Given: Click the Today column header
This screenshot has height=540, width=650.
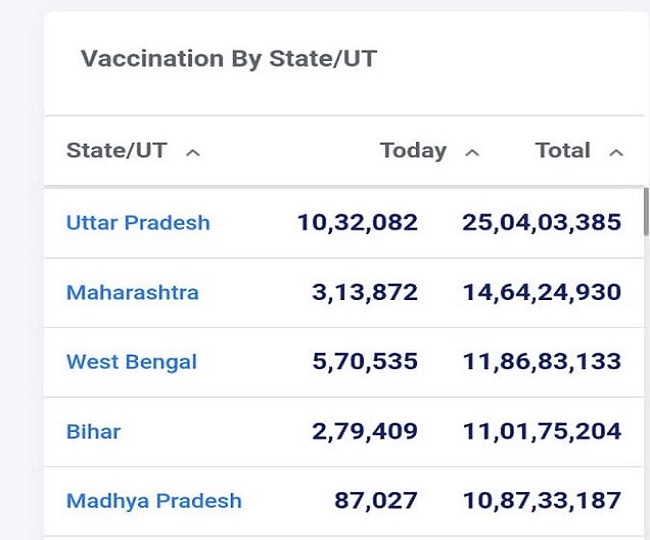Looking at the screenshot, I should point(413,151).
